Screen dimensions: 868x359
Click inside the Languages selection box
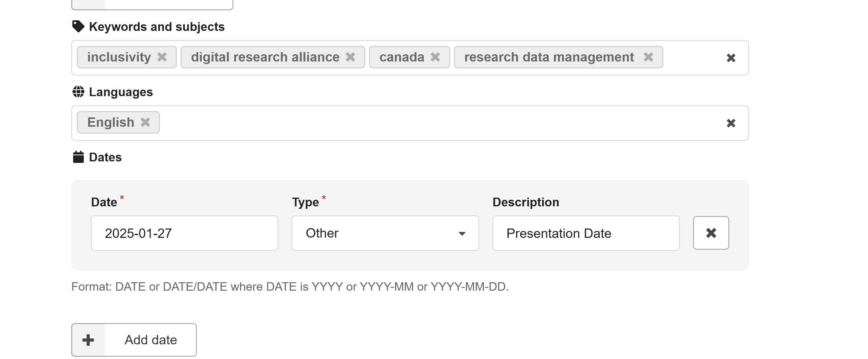(438, 123)
